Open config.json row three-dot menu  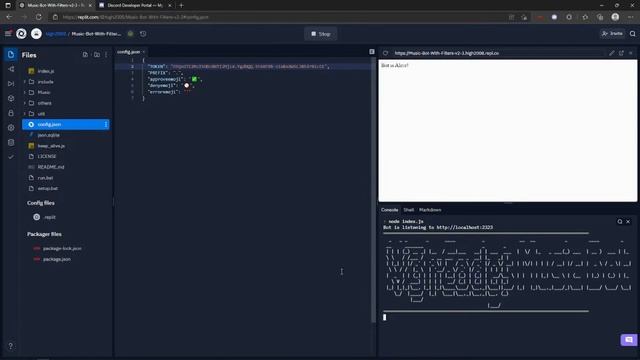[x=106, y=124]
